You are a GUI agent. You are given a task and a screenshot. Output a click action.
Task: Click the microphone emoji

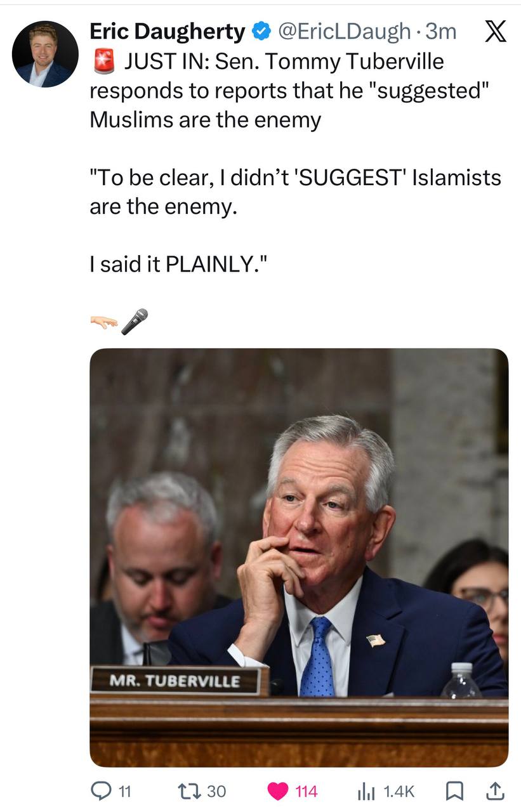[135, 322]
